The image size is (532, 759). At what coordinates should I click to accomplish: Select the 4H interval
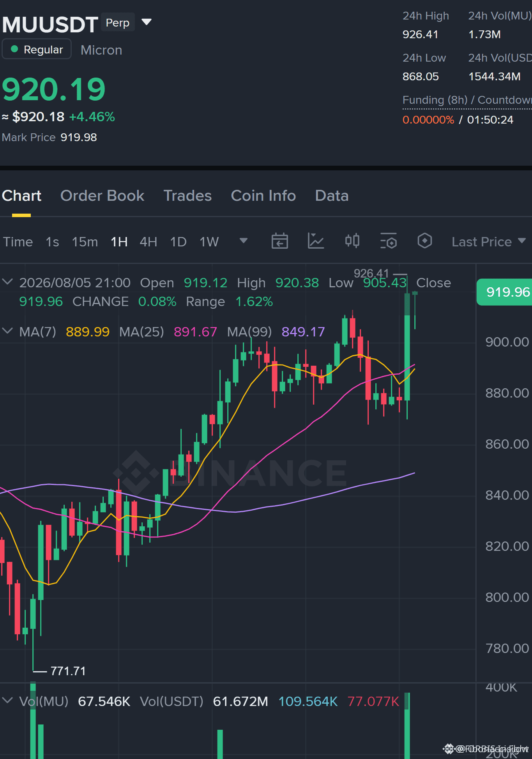point(148,242)
